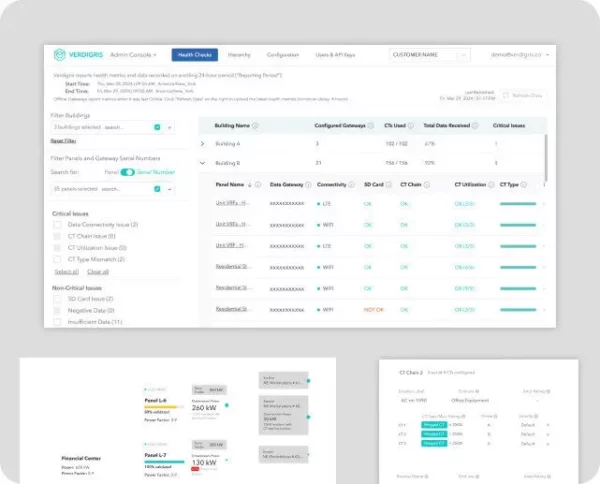
Task: Click the 130 kW power value
Action: [204, 463]
